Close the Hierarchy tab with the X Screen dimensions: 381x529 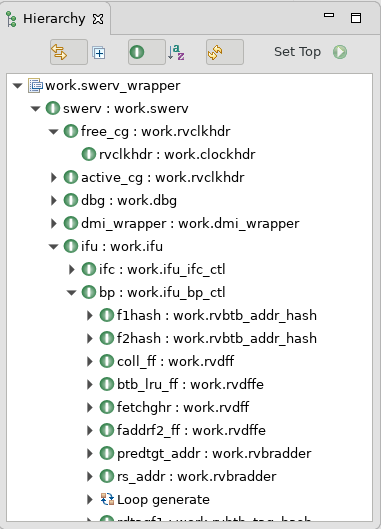(98, 19)
